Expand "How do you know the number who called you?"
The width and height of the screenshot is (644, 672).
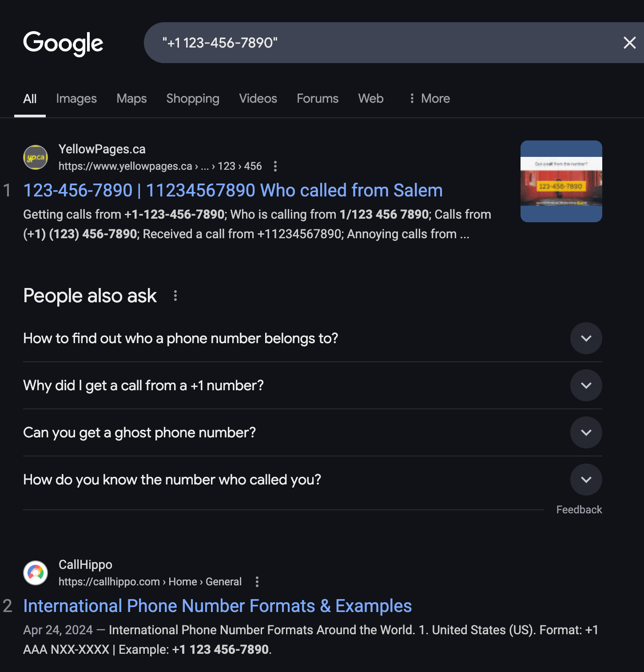586,480
